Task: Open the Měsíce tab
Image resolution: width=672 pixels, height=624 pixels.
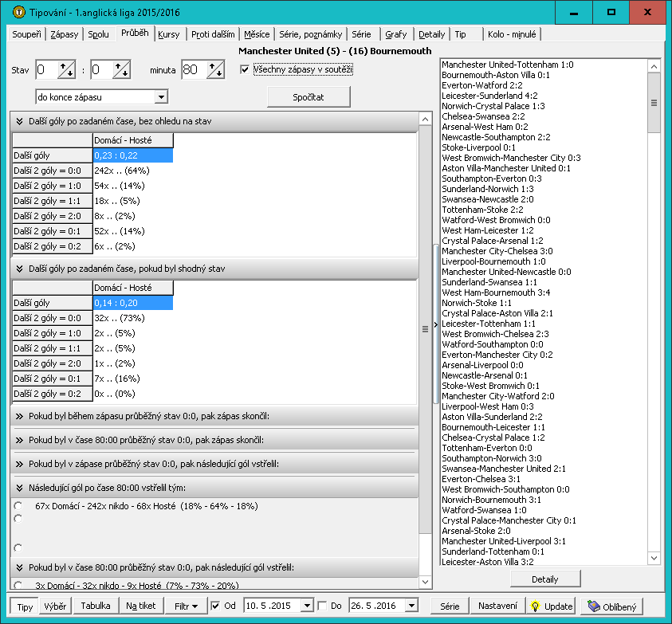Action: (257, 34)
